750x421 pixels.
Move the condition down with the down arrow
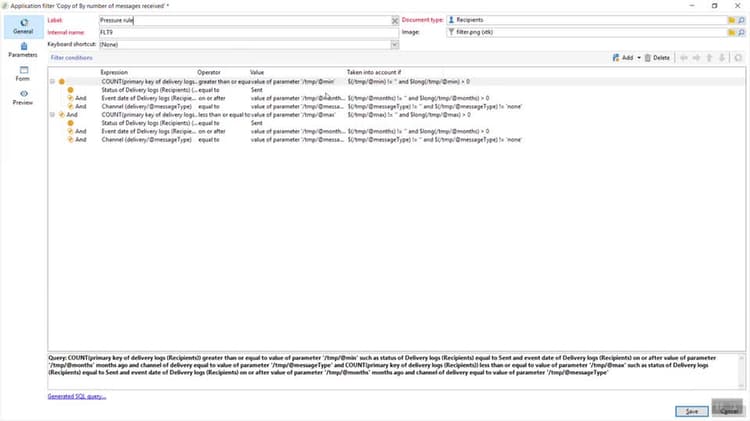click(x=722, y=58)
